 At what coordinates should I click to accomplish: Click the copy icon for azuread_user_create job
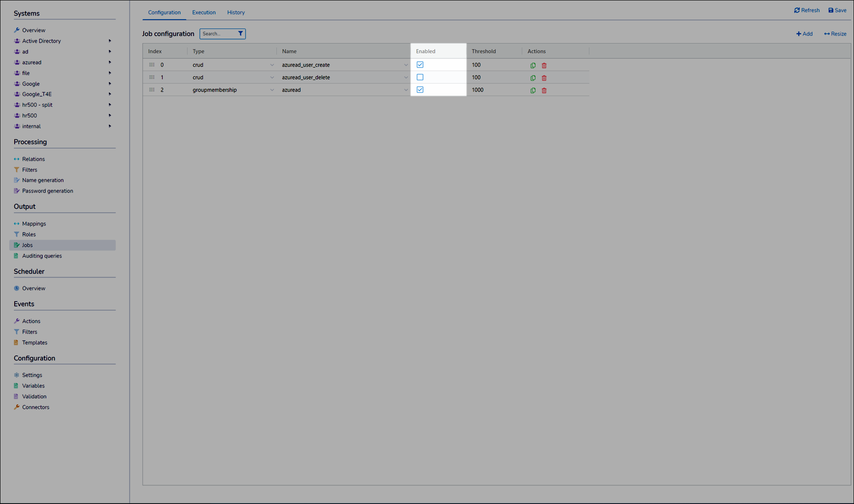click(x=533, y=65)
